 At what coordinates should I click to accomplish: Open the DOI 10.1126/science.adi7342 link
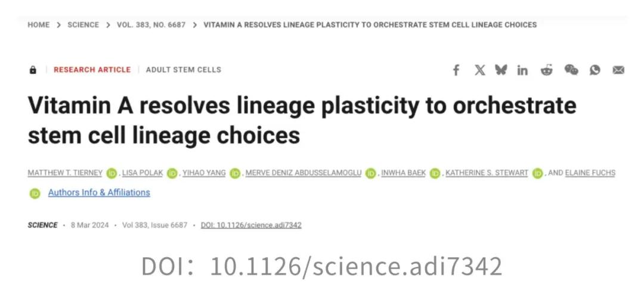251,225
